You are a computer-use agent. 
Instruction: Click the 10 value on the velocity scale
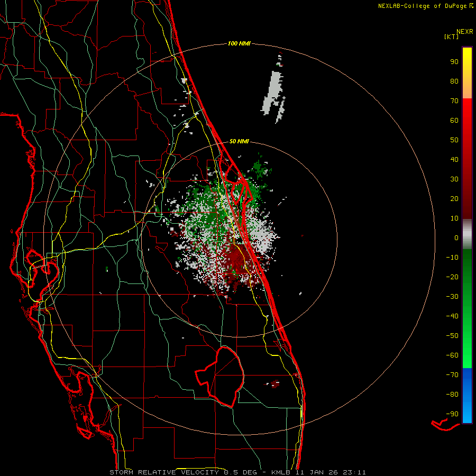tap(454, 218)
